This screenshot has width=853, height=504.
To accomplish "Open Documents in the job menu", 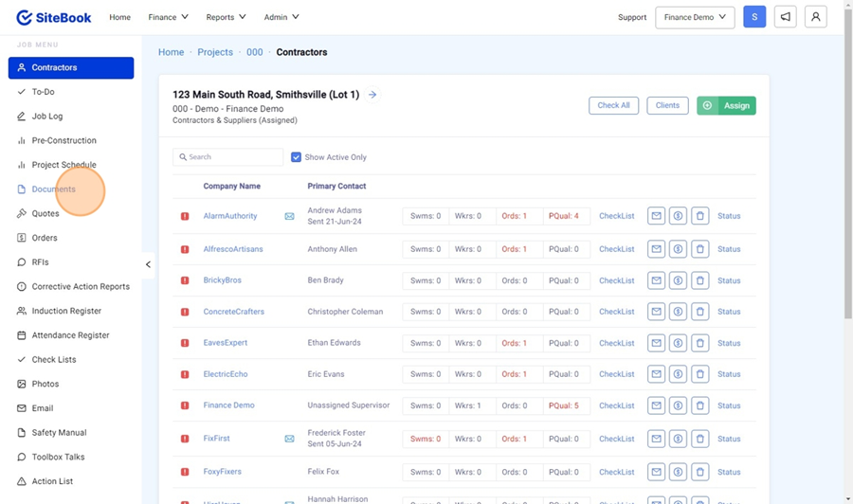I will 53,189.
